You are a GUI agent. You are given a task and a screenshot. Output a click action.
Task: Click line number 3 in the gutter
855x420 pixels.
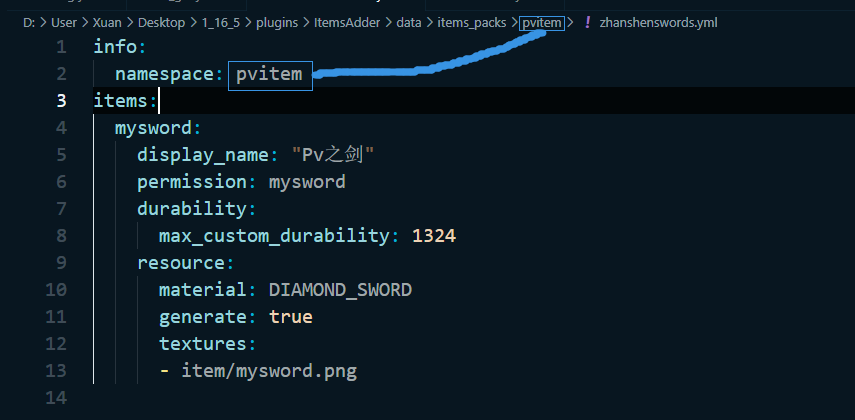point(61,101)
